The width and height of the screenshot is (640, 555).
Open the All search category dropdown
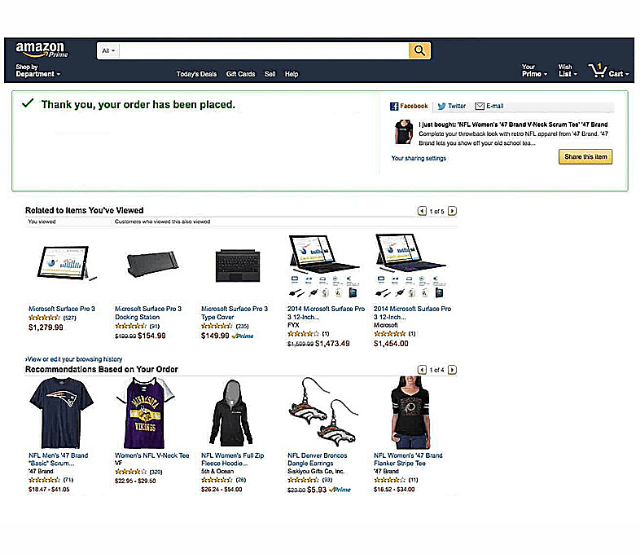(108, 51)
